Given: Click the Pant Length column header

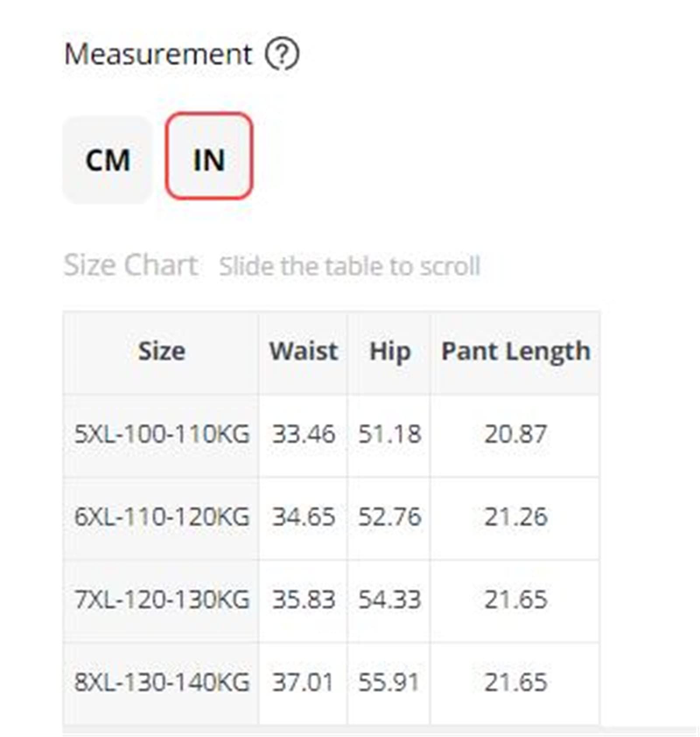Looking at the screenshot, I should click(x=515, y=352).
